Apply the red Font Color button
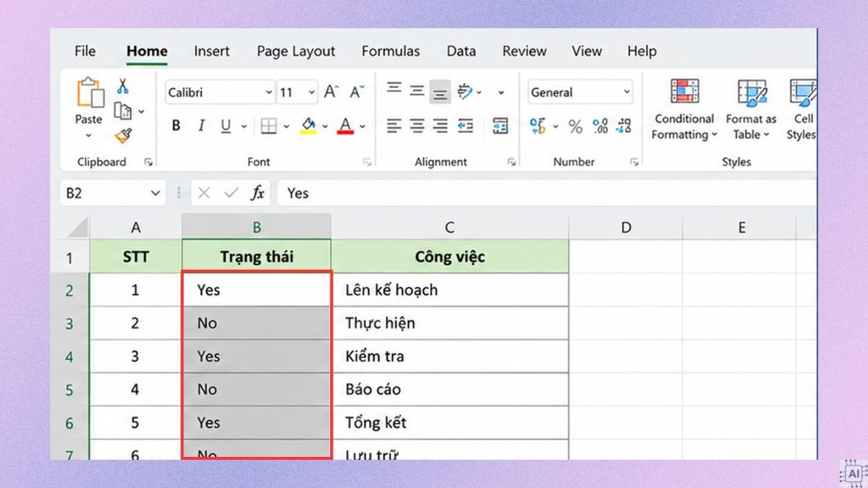The width and height of the screenshot is (868, 488). [345, 127]
